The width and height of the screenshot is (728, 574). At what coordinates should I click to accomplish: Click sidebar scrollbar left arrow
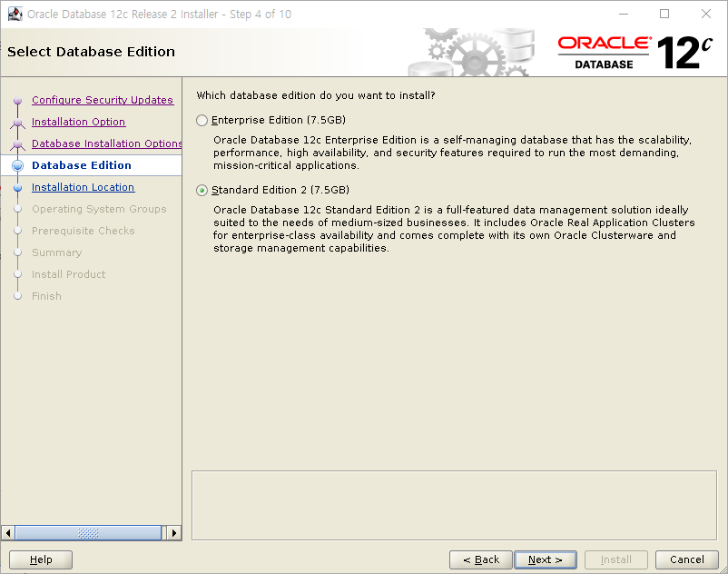click(8, 532)
